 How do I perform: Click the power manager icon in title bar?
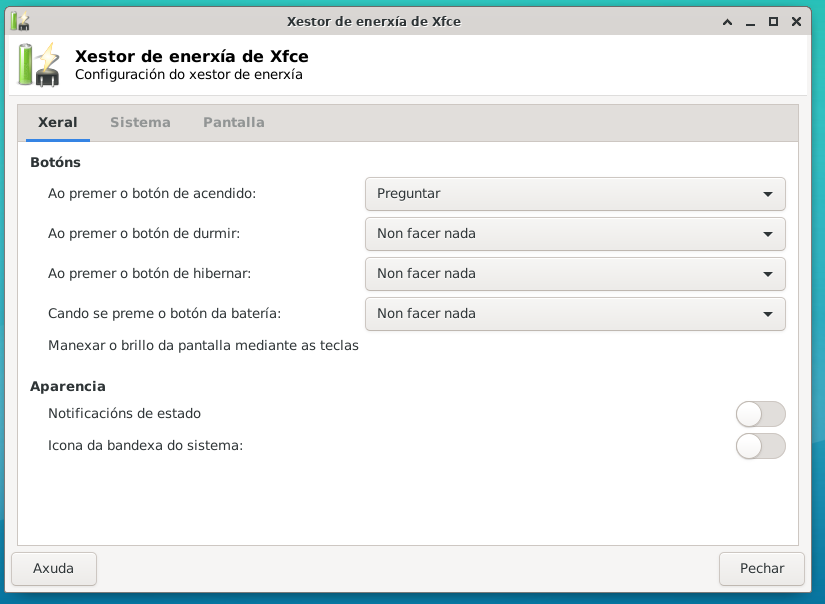(x=20, y=21)
